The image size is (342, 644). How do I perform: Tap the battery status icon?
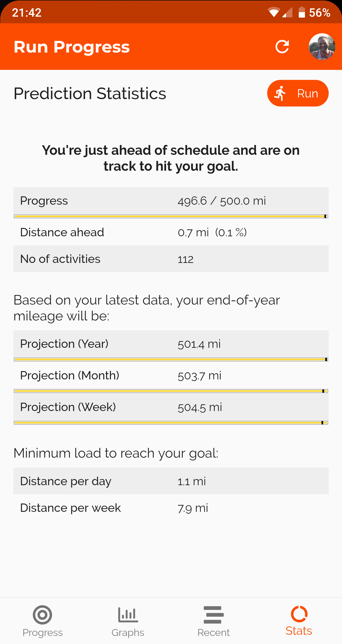pyautogui.click(x=302, y=12)
